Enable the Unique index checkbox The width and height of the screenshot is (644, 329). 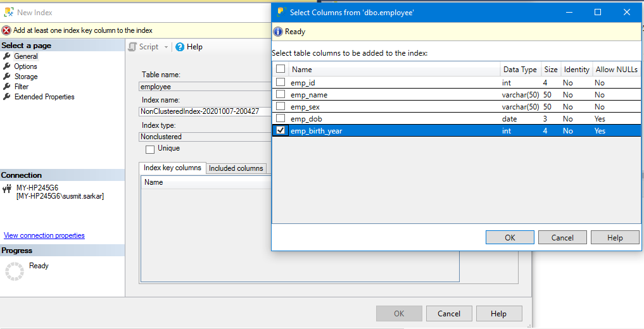pos(150,149)
